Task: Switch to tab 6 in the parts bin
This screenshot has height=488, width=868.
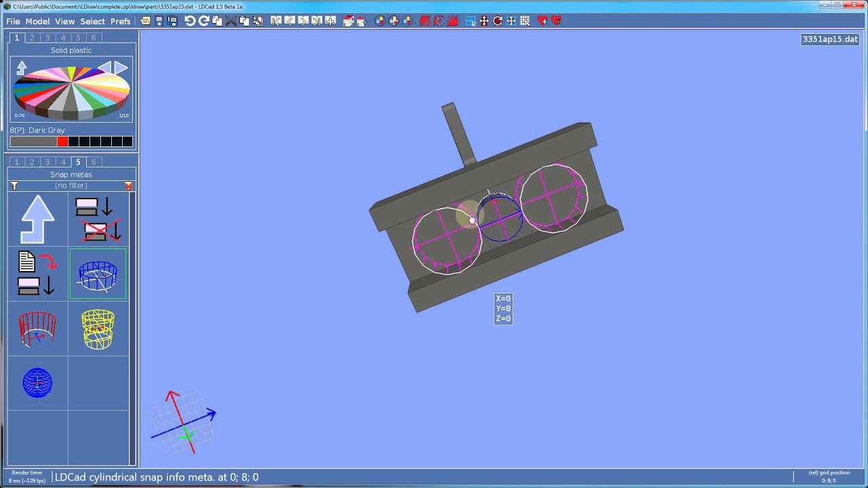Action: point(94,162)
